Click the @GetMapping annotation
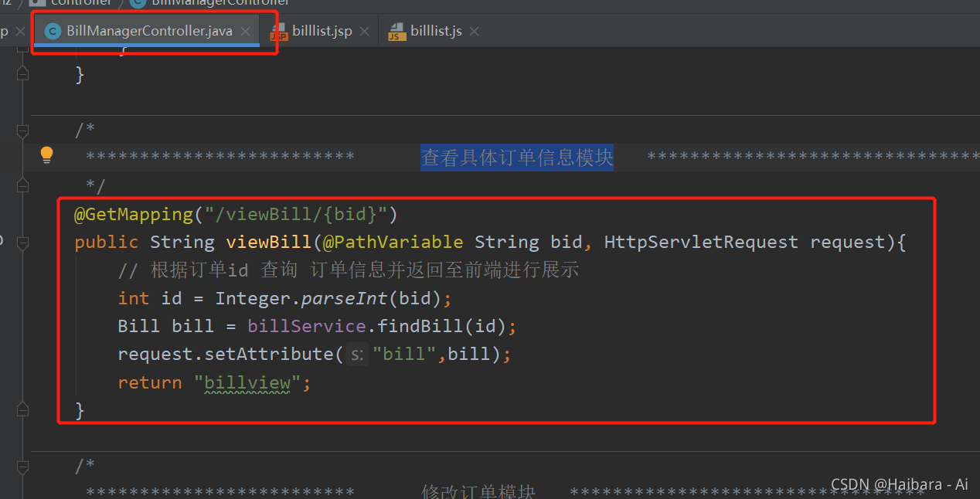 click(x=134, y=214)
